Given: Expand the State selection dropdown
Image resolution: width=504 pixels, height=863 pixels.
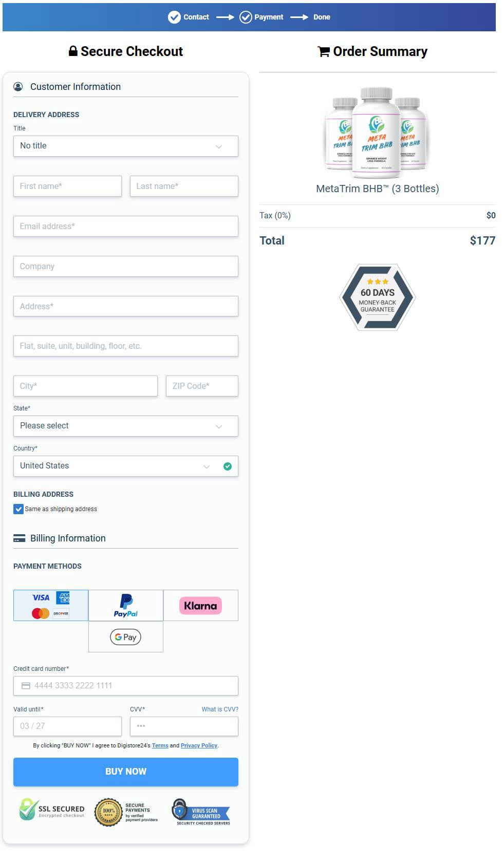Looking at the screenshot, I should [x=126, y=426].
